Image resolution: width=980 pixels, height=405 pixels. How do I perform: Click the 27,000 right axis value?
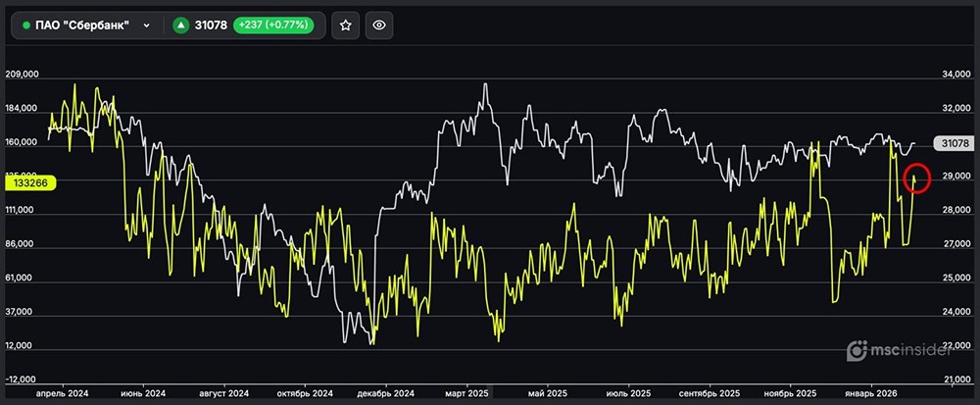[x=956, y=244]
